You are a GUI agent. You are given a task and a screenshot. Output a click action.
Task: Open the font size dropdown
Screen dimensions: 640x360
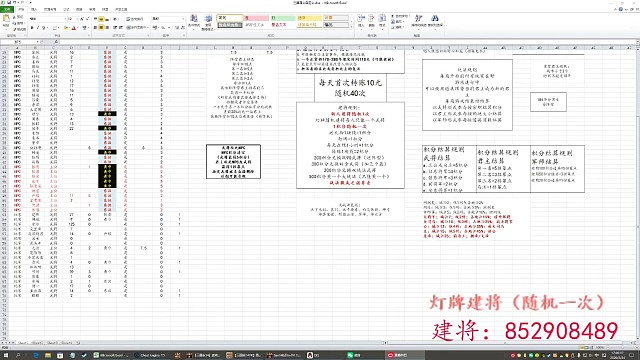click(x=77, y=19)
